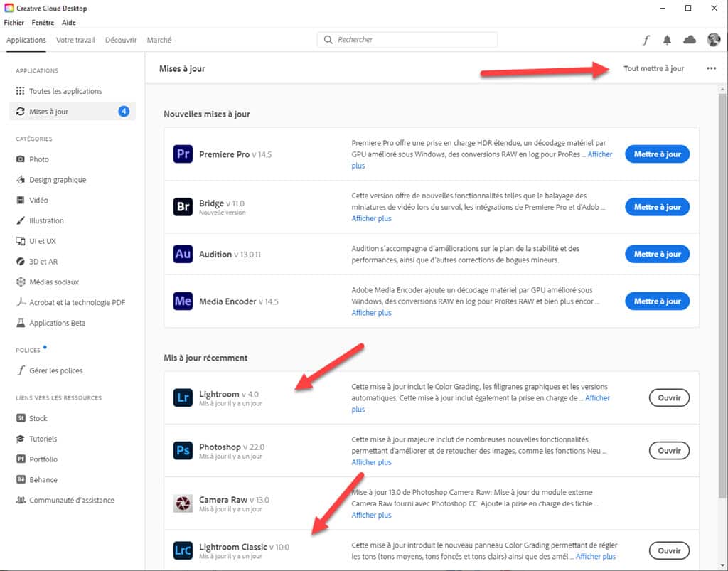The height and width of the screenshot is (571, 728).
Task: Expand Photoshop description Afficher plus
Action: point(371,462)
